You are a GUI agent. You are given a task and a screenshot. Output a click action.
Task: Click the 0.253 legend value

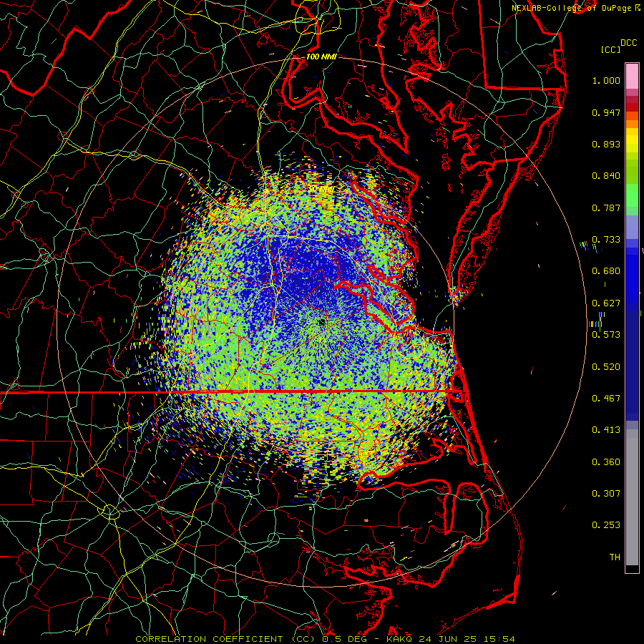pos(606,525)
